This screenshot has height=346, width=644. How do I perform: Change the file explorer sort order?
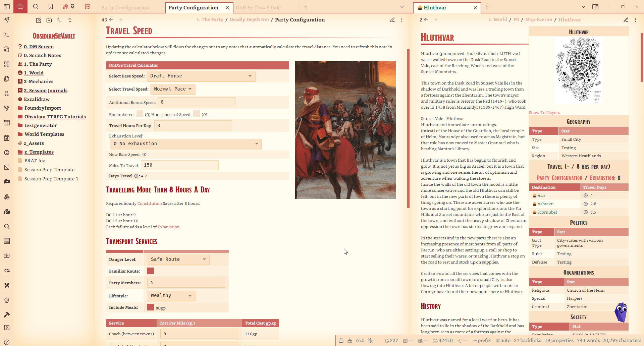pos(59,20)
